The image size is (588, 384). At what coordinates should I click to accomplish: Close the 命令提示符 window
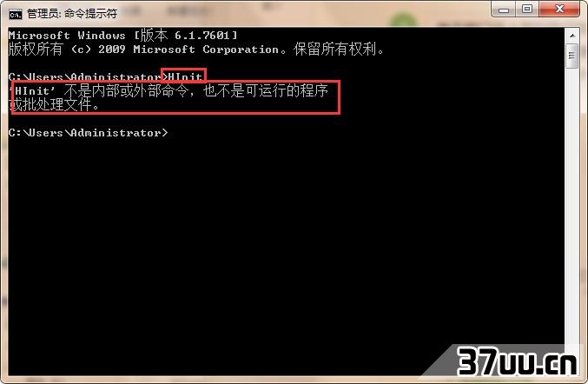(559, 9)
